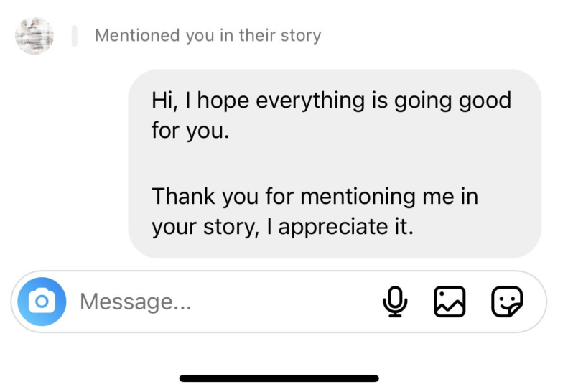The width and height of the screenshot is (568, 392).
Task: Click the sender's profile picture
Action: coord(34,35)
